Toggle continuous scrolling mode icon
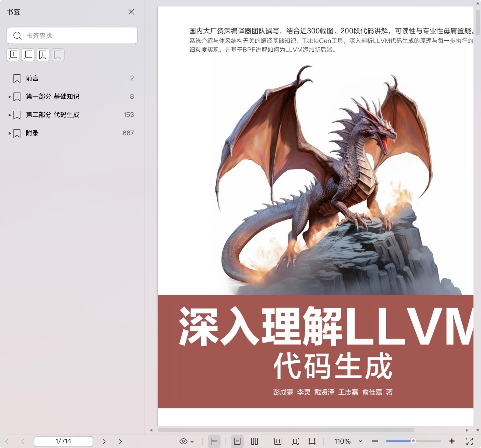This screenshot has width=481, height=448. point(214,441)
